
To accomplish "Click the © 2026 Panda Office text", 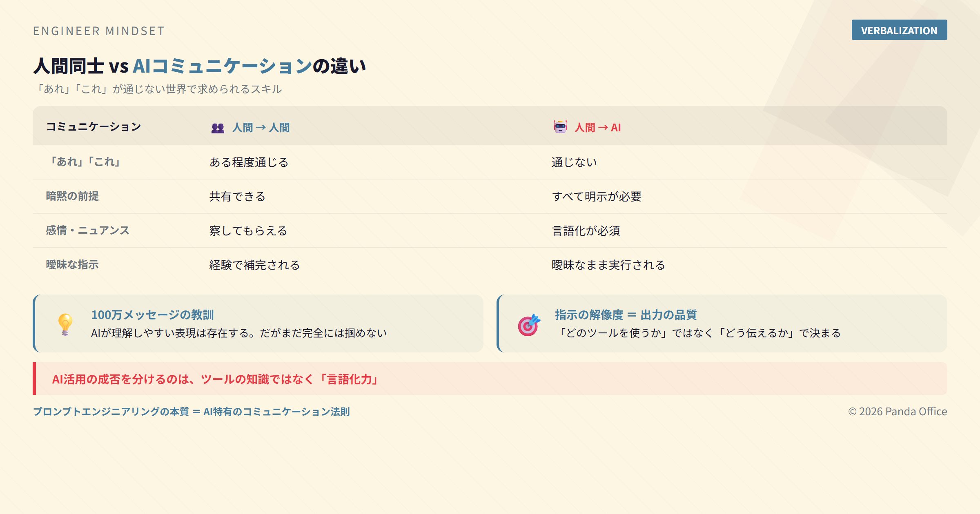I will pyautogui.click(x=897, y=412).
